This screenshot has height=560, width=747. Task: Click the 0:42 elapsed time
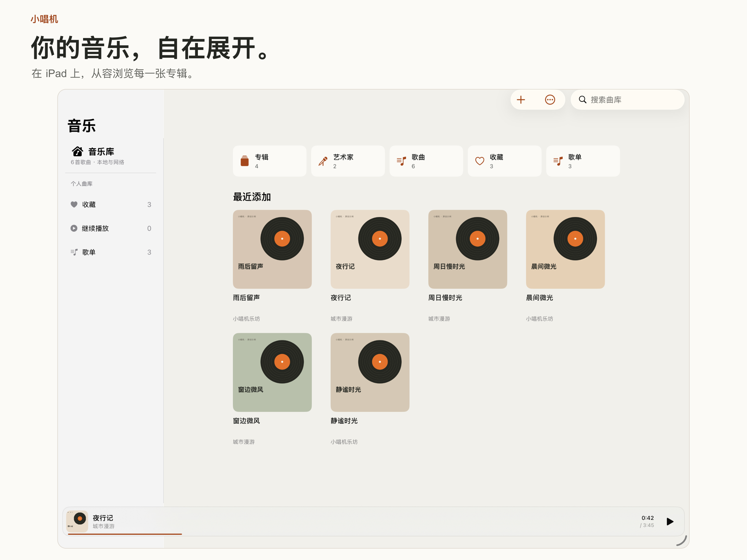[x=648, y=518]
